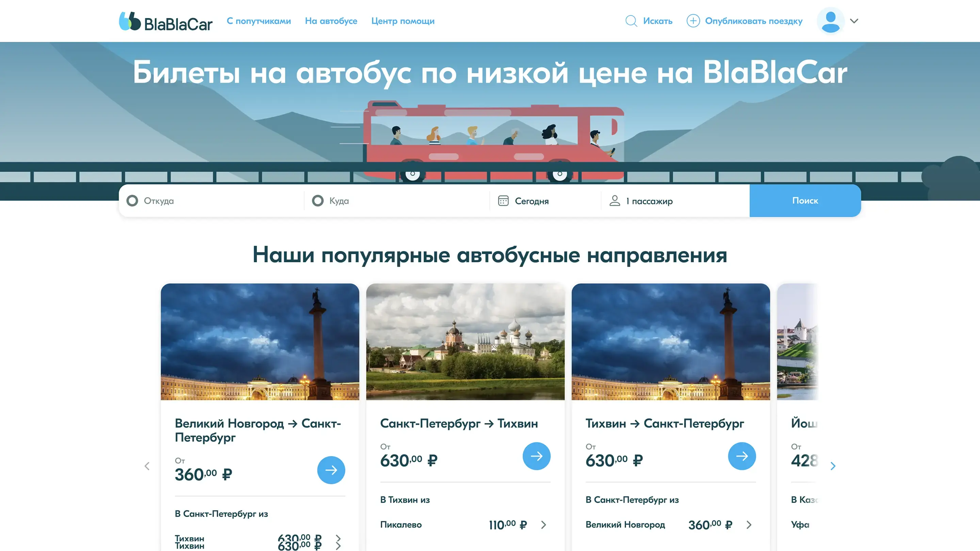Click the calendar icon beside Сегодня

[503, 201]
